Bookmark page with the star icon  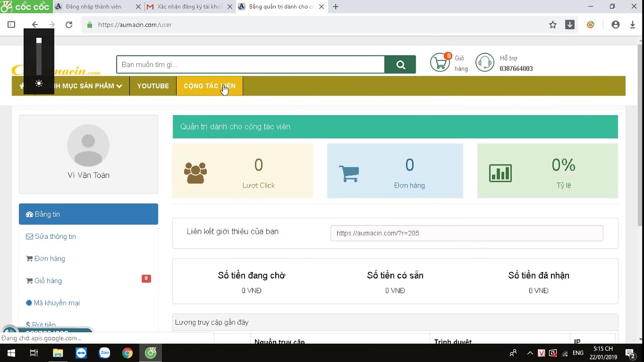(x=553, y=25)
